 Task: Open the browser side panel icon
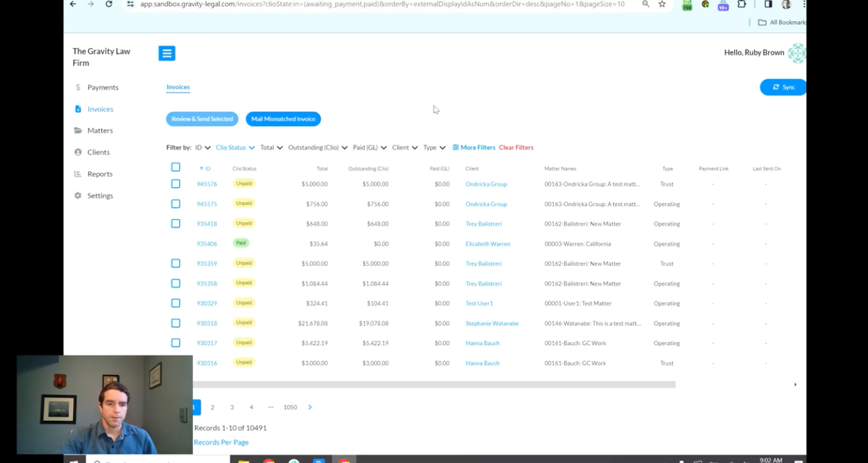coord(768,4)
